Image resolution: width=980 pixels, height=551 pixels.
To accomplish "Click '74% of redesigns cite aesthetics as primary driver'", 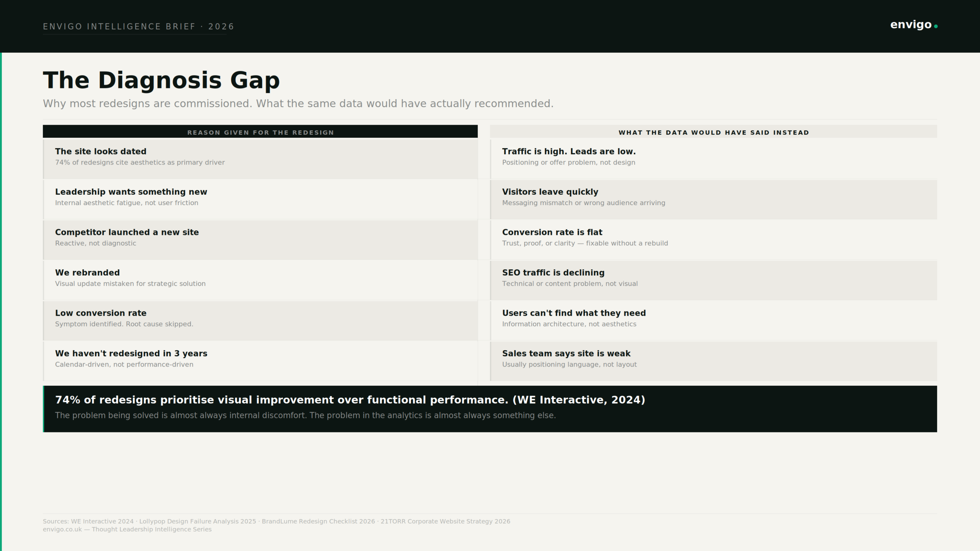I will [x=140, y=163].
